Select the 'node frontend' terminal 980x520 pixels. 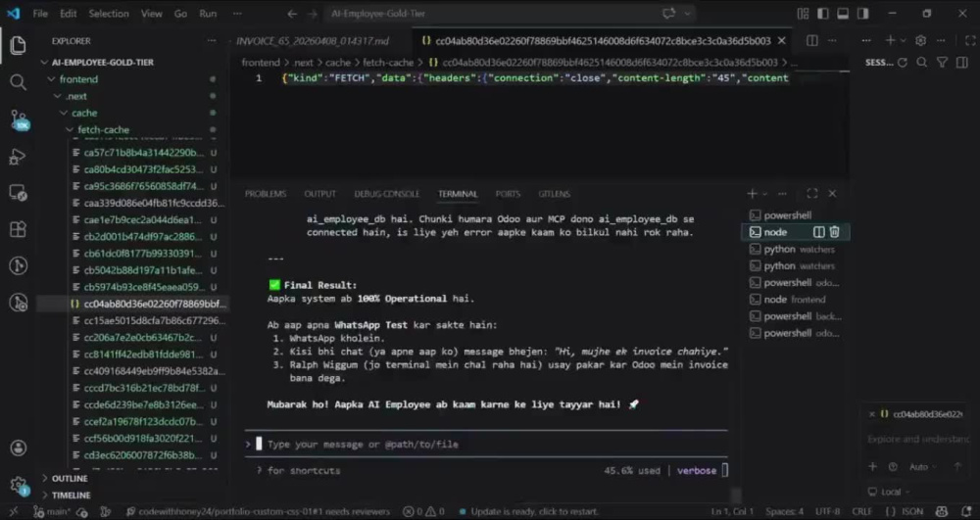[795, 300]
